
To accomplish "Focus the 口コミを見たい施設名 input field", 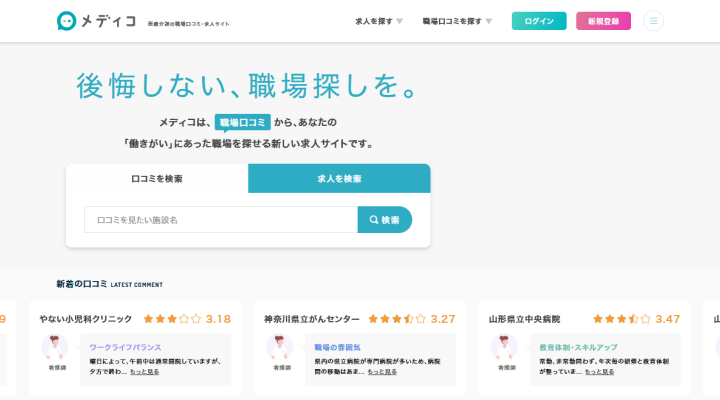I will click(x=221, y=220).
